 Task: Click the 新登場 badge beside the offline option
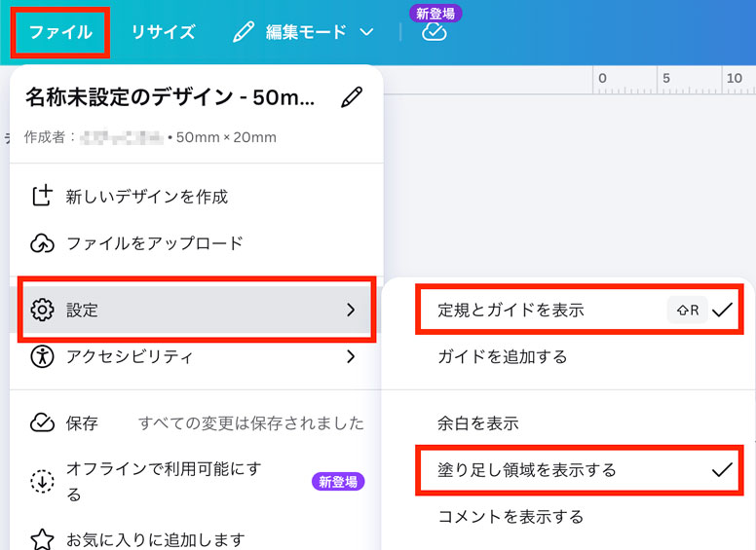[x=338, y=481]
